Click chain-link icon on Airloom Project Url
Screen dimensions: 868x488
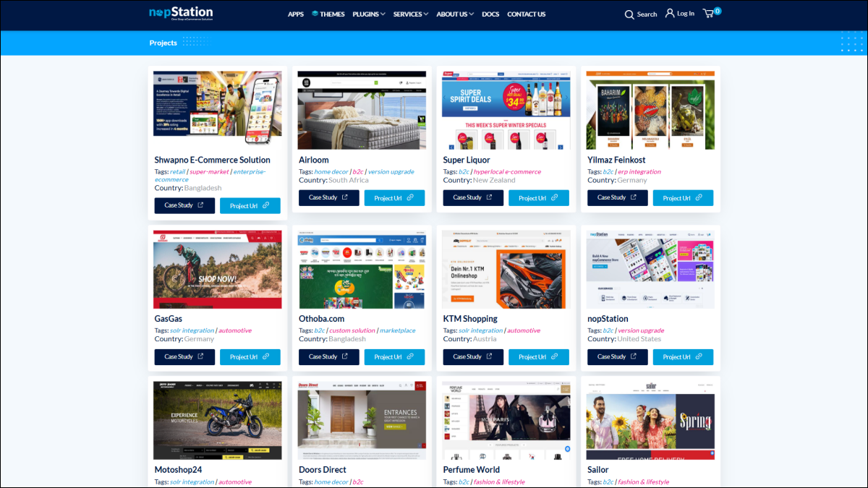(411, 197)
